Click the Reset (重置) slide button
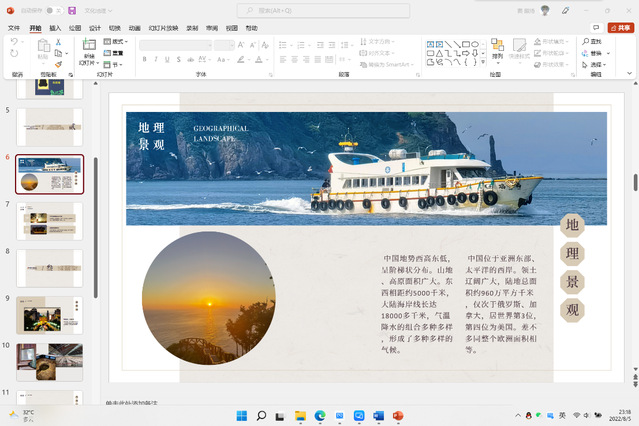Screen dimensions: 639x426 pos(117,53)
